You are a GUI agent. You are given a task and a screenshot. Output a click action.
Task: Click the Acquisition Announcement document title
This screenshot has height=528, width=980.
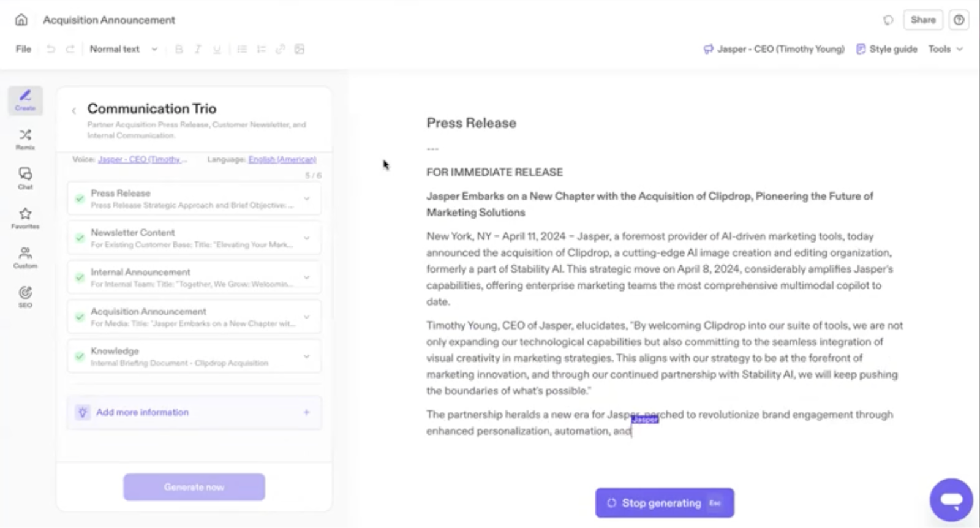pyautogui.click(x=109, y=20)
